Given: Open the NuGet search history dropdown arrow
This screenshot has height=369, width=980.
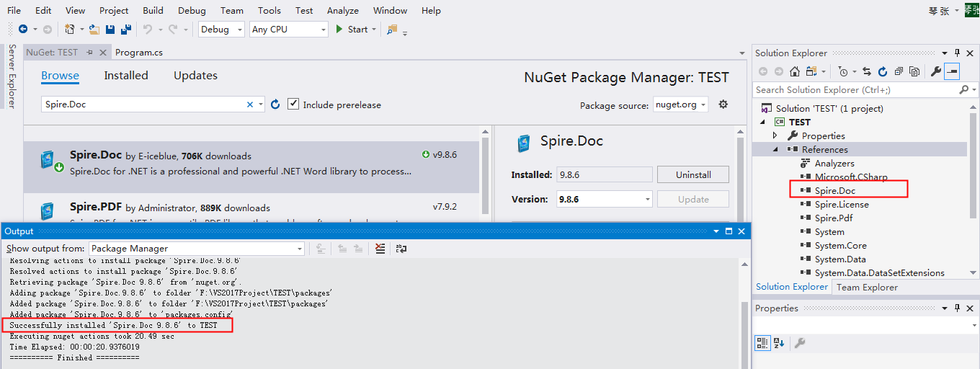Looking at the screenshot, I should (261, 105).
